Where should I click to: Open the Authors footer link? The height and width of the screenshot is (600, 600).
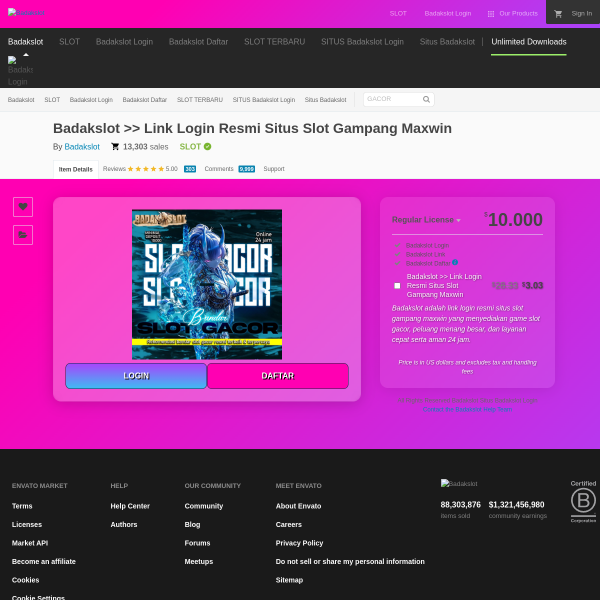[124, 524]
